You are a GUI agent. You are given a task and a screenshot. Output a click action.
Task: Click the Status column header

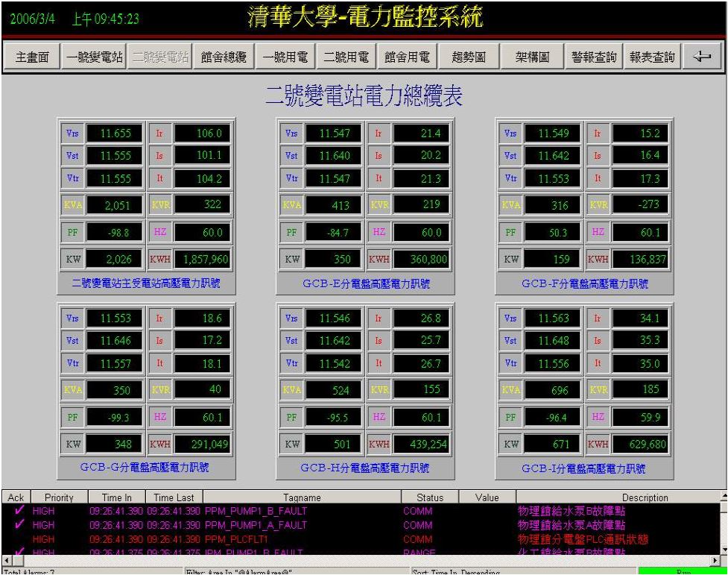(x=430, y=497)
